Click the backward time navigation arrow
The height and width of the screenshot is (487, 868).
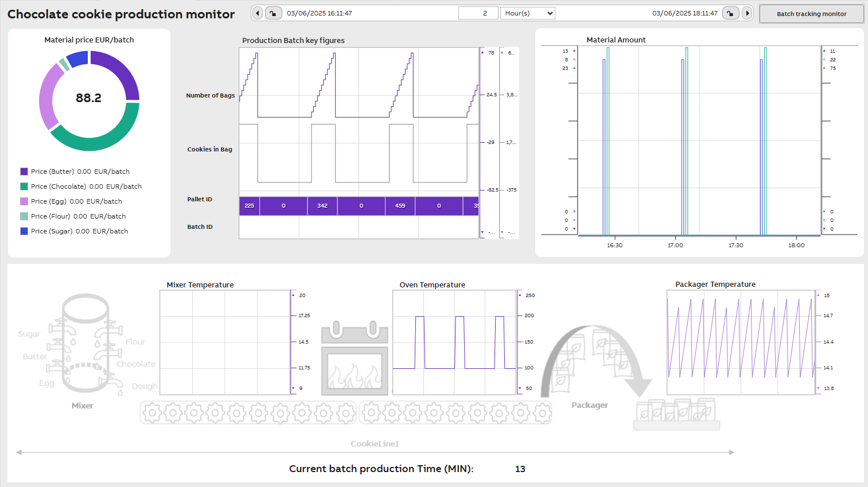[257, 13]
